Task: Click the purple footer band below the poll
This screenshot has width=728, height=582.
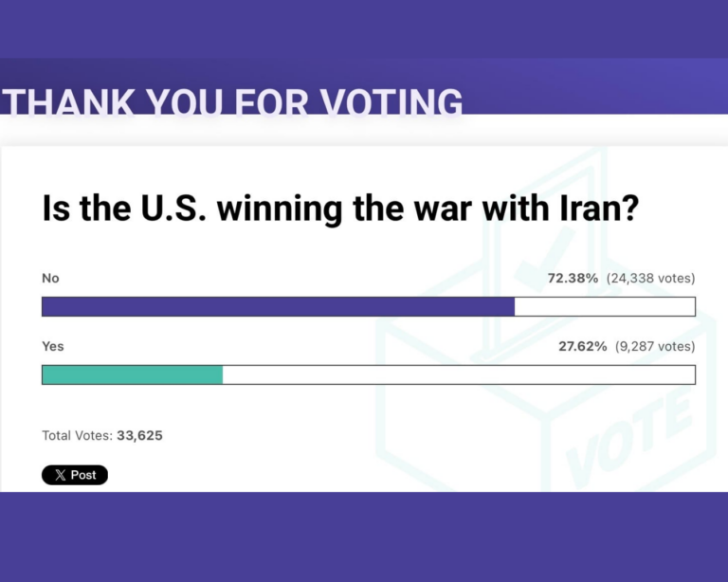Action: (x=364, y=537)
